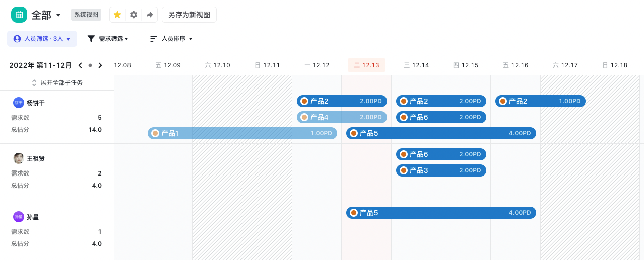The image size is (644, 263).
Task: Select the highlighted 二 12.13 date header
Action: pos(366,65)
